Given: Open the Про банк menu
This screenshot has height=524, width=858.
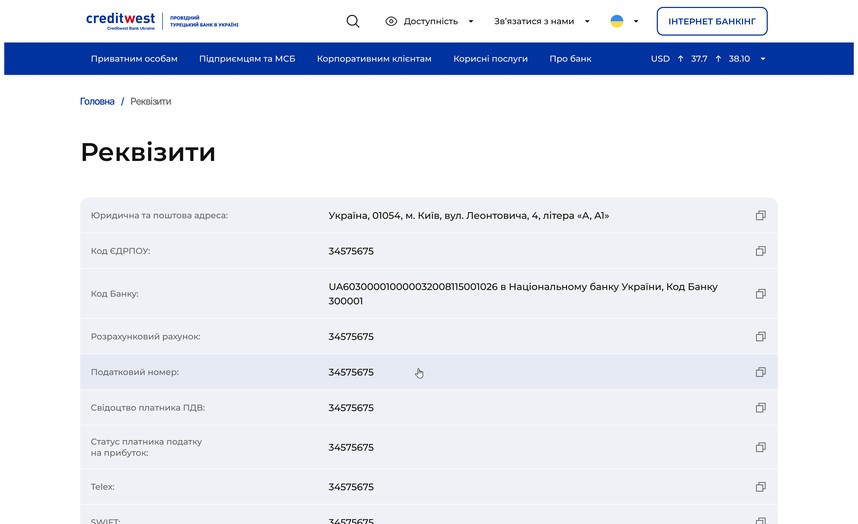Looking at the screenshot, I should click(570, 59).
